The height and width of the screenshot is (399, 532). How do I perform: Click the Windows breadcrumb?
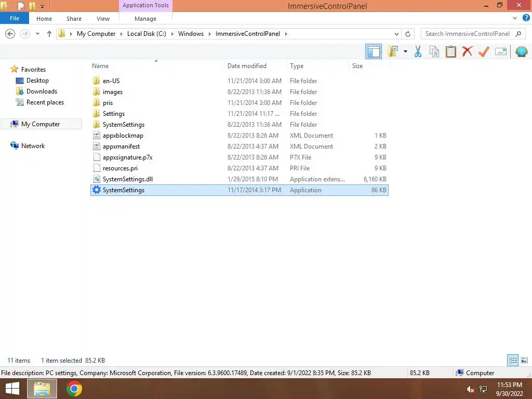(191, 34)
